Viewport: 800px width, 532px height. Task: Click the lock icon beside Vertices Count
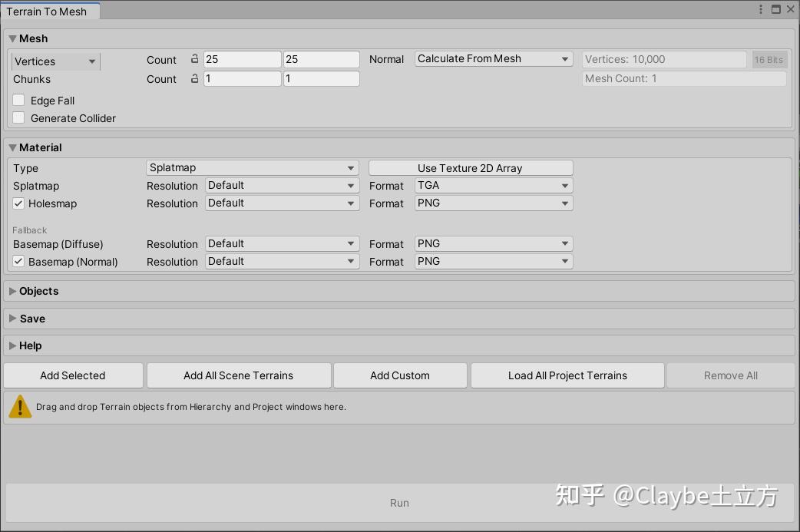pyautogui.click(x=194, y=58)
